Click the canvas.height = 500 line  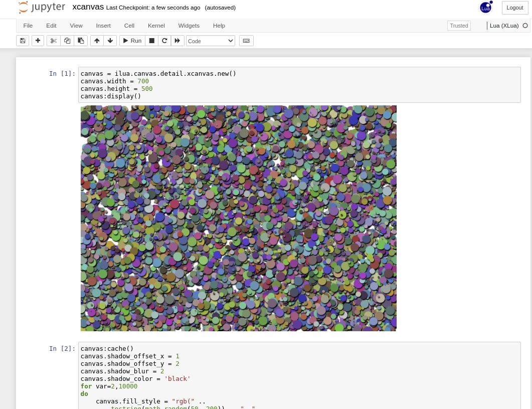116,89
